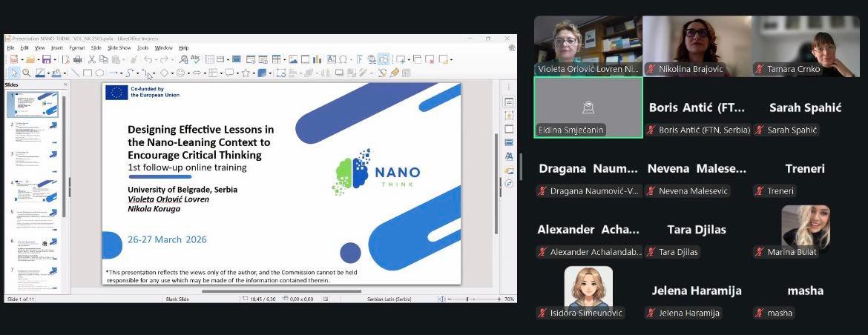Screen dimensions: 868x335
Task: Open sidebar Styles deck
Action: coord(509,156)
